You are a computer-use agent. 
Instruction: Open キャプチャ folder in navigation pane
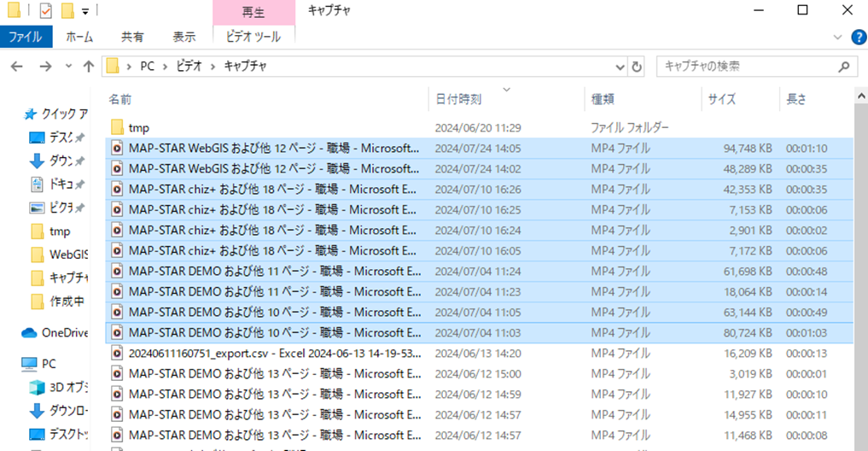pos(59,278)
